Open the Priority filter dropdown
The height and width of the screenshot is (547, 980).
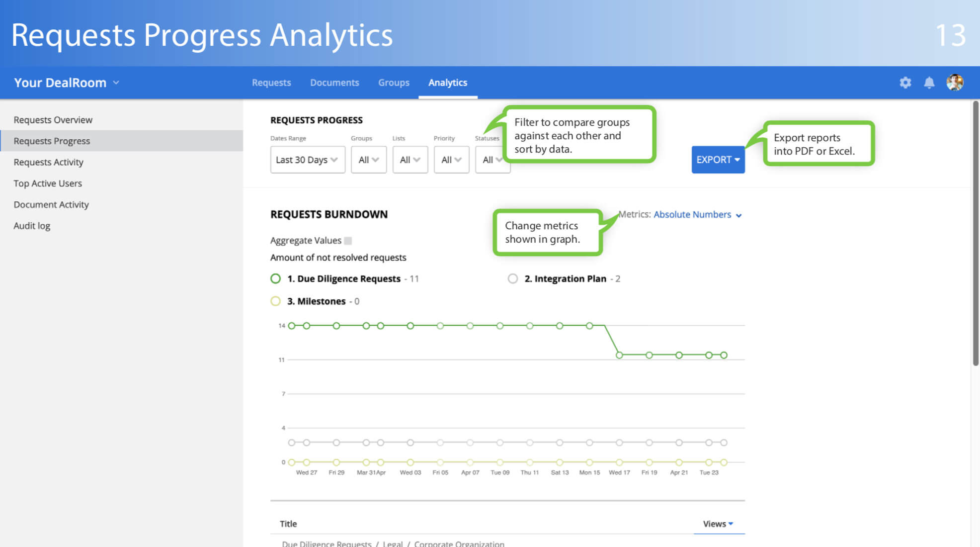pos(451,160)
